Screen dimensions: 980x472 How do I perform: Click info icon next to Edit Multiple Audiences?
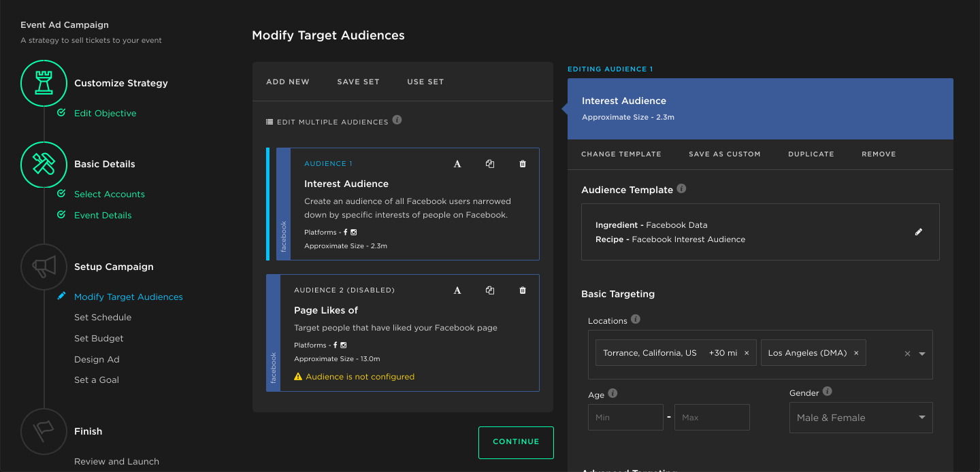[x=397, y=120]
